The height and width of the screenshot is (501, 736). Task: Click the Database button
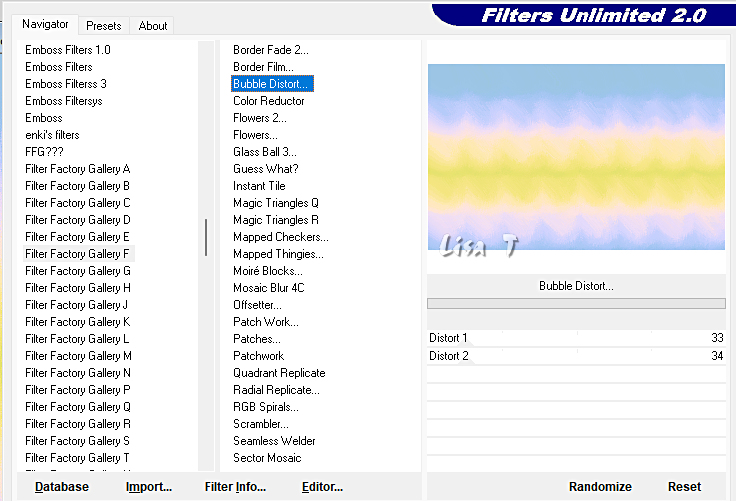pos(61,486)
